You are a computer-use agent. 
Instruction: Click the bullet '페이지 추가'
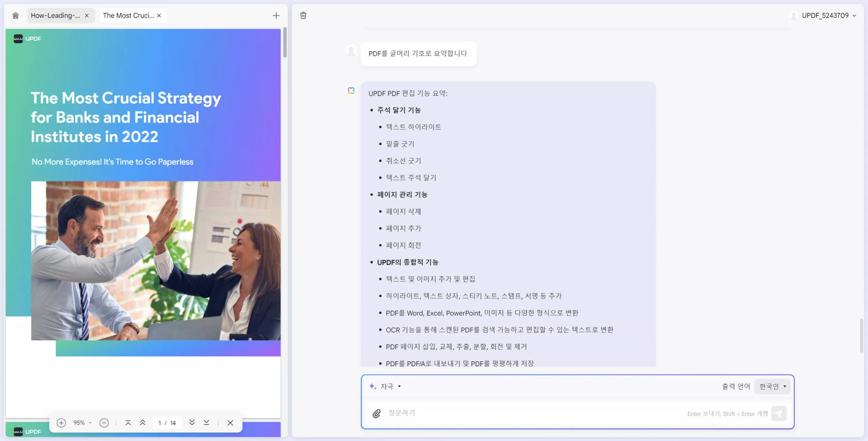click(403, 228)
